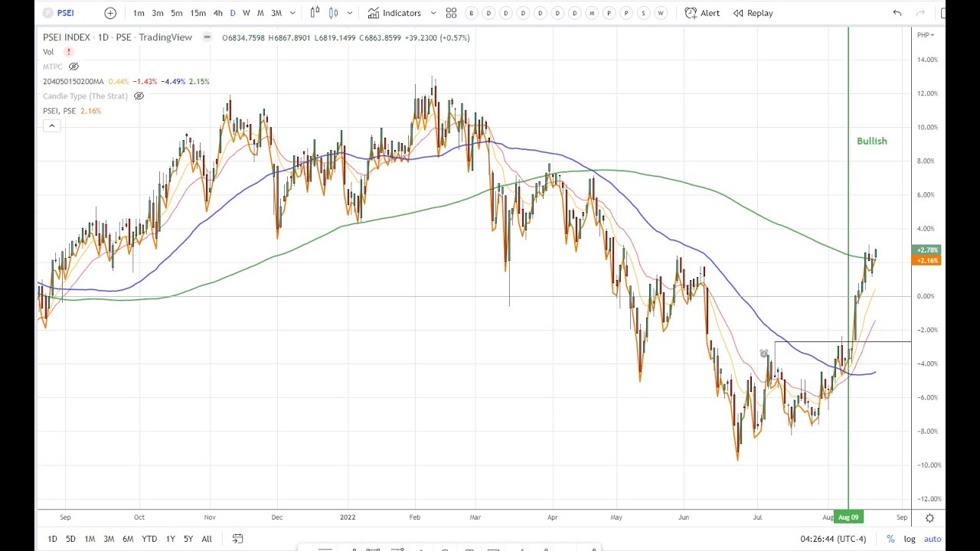Image resolution: width=980 pixels, height=551 pixels.
Task: Select the 1m interval
Action: 139,13
